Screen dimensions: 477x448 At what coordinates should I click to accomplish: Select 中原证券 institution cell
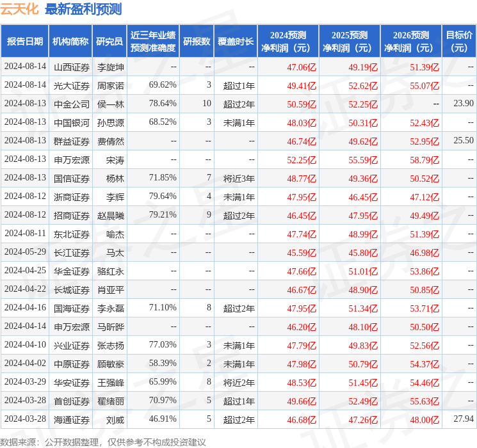point(72,364)
